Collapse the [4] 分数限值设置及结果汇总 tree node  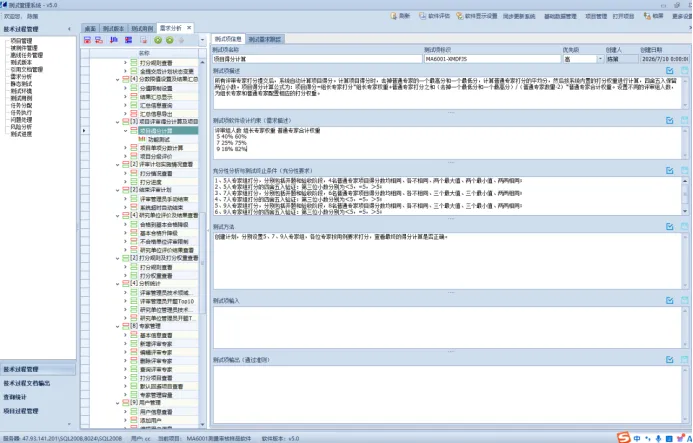coord(118,80)
